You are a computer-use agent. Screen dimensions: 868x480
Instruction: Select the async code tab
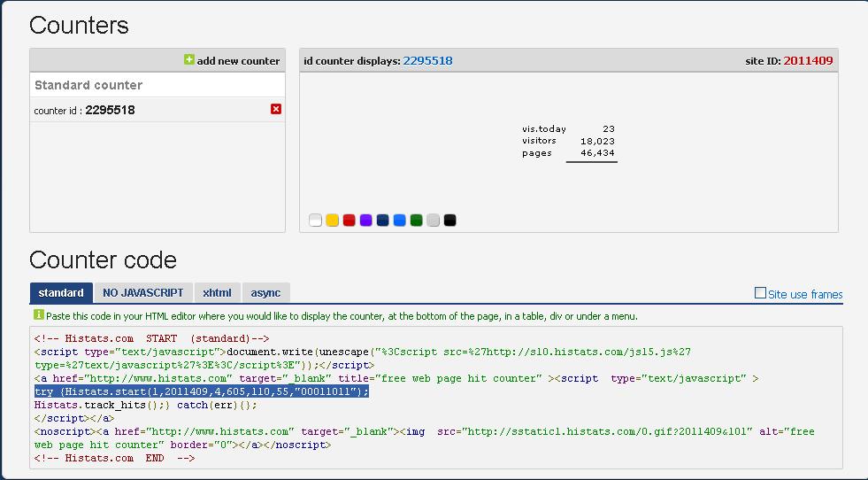pyautogui.click(x=265, y=292)
